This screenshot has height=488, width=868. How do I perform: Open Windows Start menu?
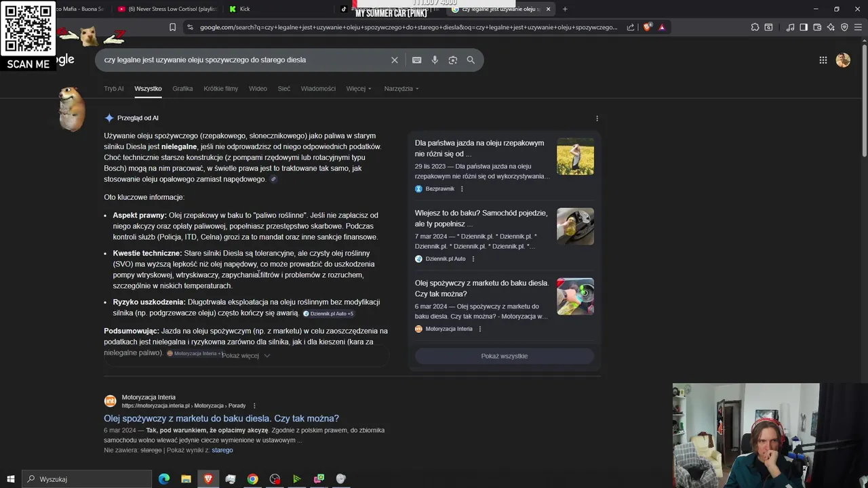[10, 479]
